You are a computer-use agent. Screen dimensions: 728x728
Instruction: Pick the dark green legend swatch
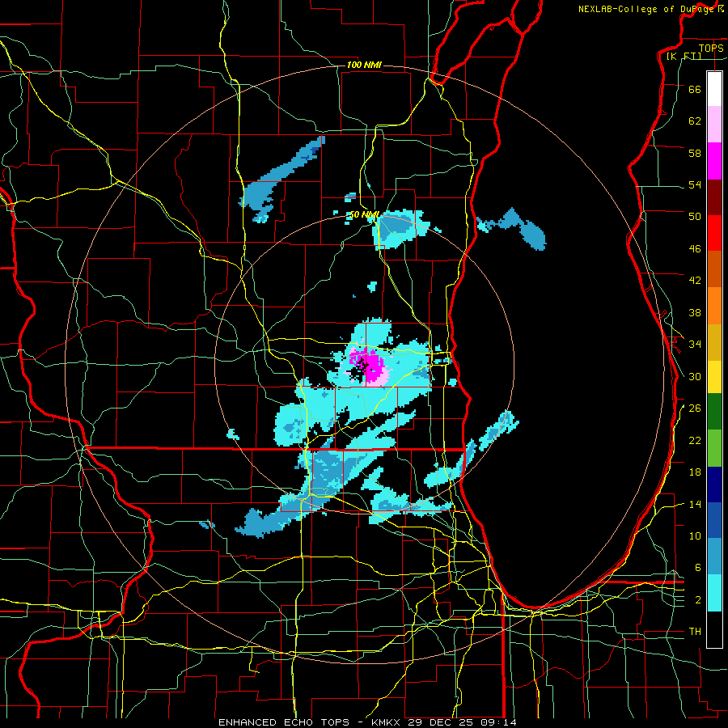[714, 412]
